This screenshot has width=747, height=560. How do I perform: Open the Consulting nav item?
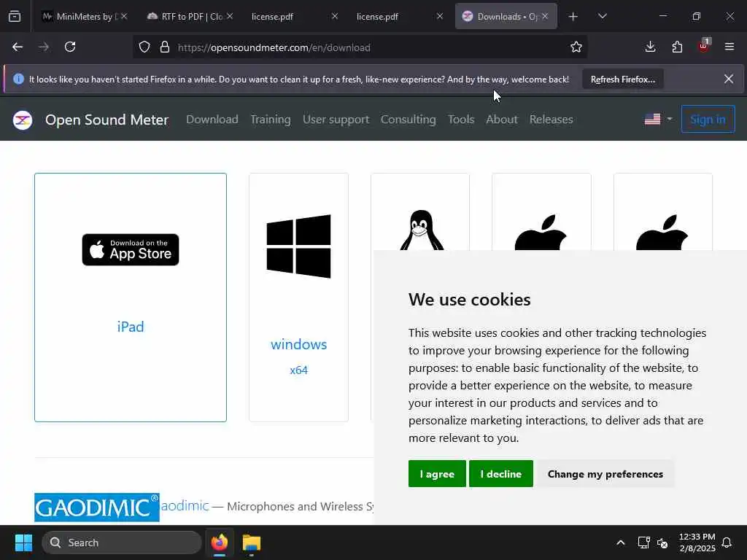(409, 120)
